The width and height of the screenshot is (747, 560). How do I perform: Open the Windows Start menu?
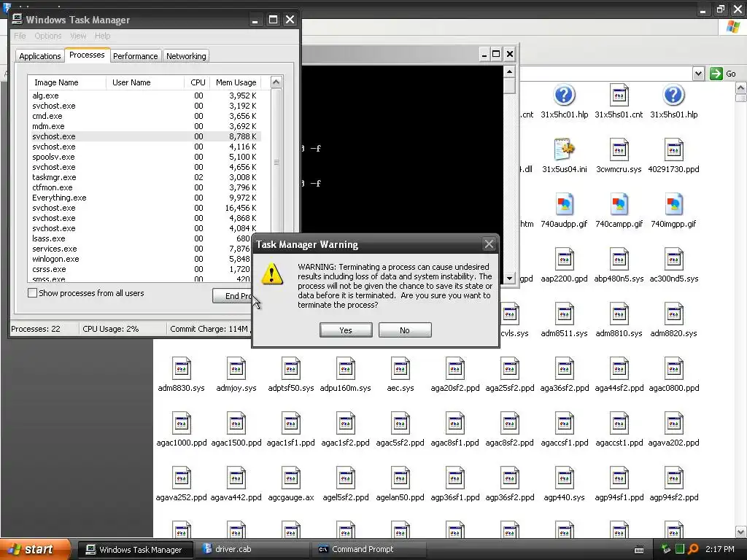point(35,549)
